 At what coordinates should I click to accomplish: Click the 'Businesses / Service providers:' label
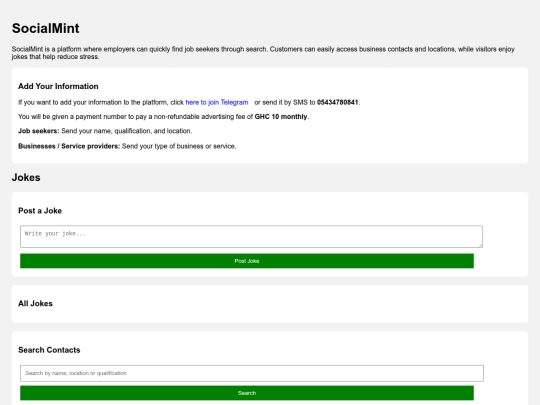pyautogui.click(x=69, y=146)
